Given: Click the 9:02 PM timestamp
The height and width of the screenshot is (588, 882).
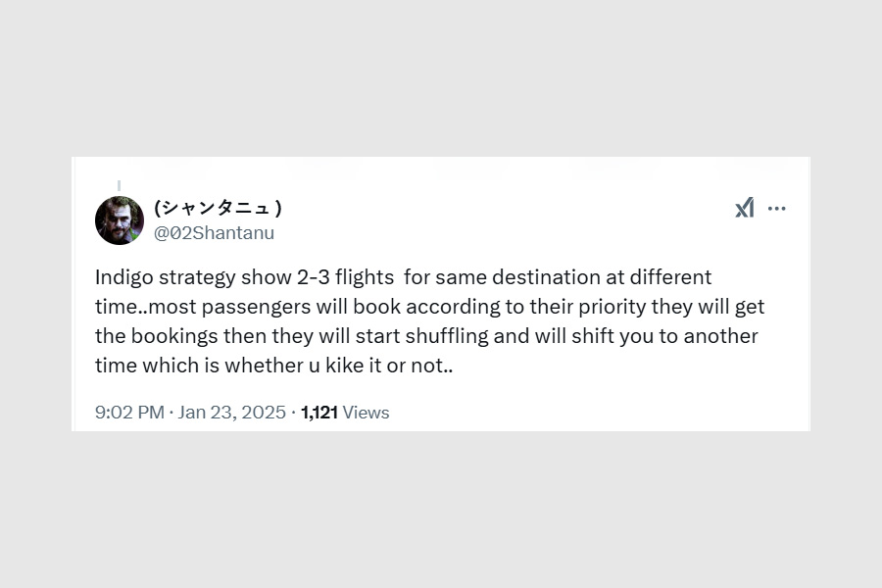Looking at the screenshot, I should pyautogui.click(x=129, y=413).
